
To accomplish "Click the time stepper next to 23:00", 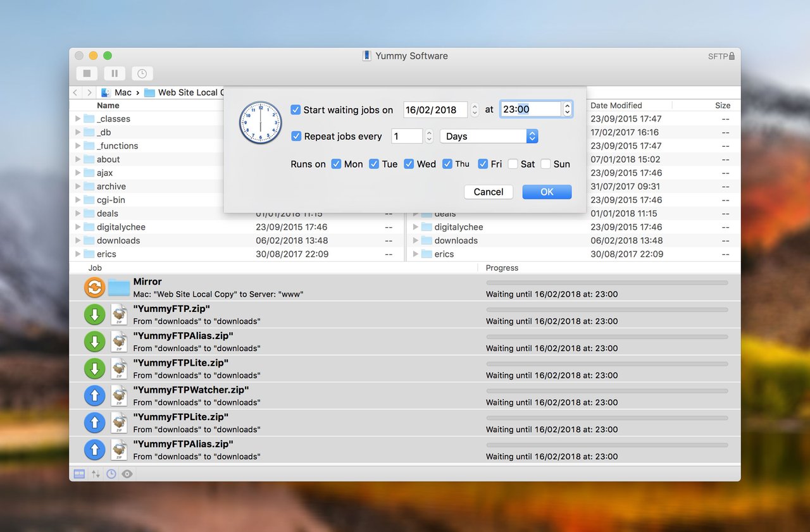I will [568, 109].
